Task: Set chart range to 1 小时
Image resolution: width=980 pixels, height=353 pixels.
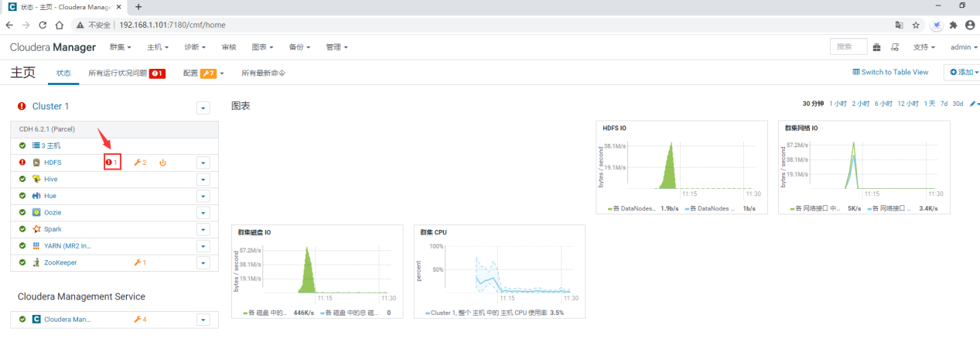Action: 838,103
